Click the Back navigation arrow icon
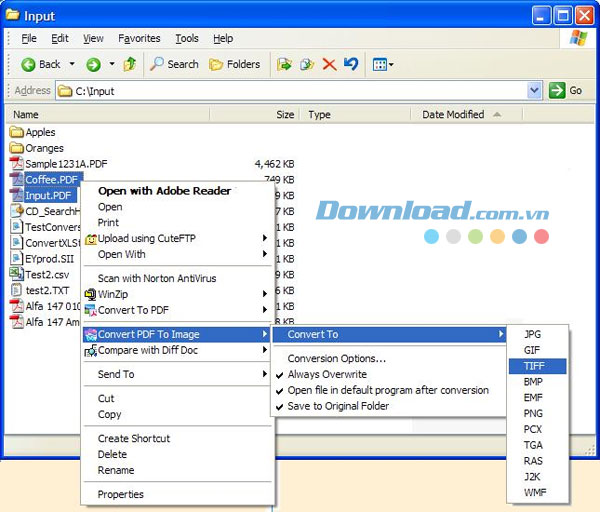 click(x=28, y=64)
